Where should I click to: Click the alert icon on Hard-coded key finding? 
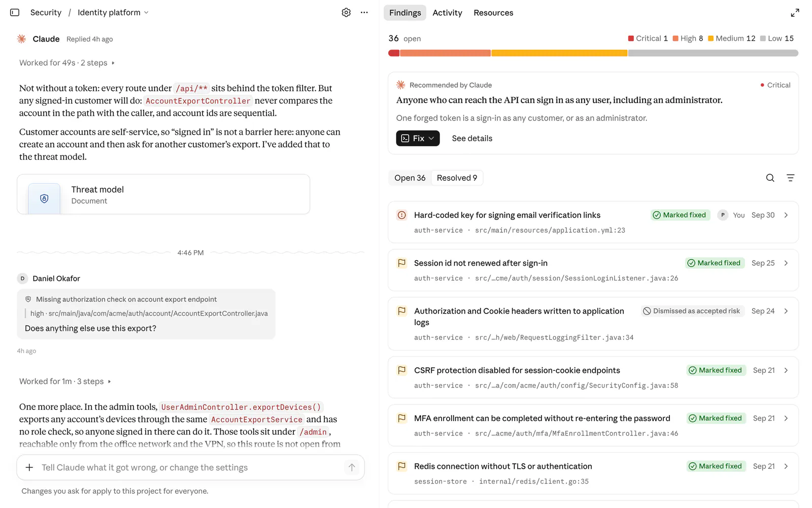click(401, 215)
